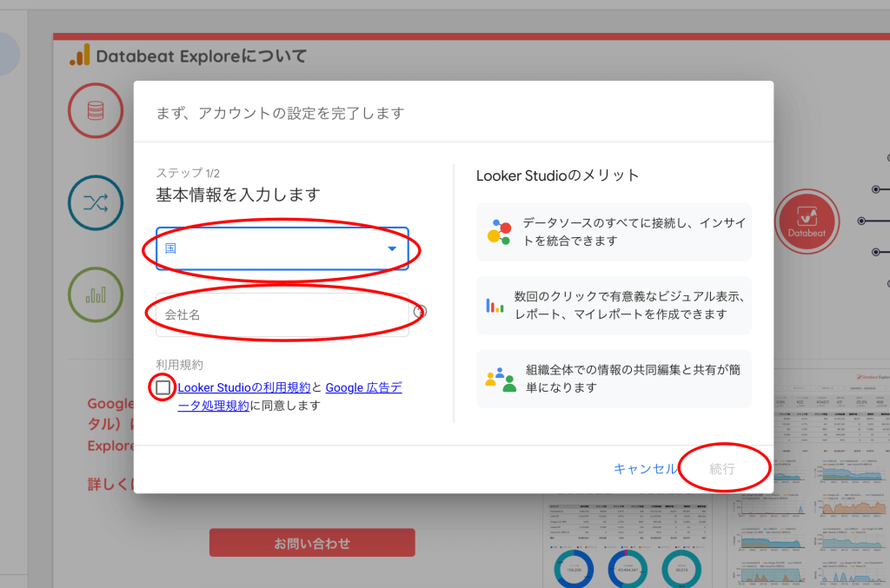
Task: Click the dropdown arrow in the 国 field
Action: coord(392,248)
